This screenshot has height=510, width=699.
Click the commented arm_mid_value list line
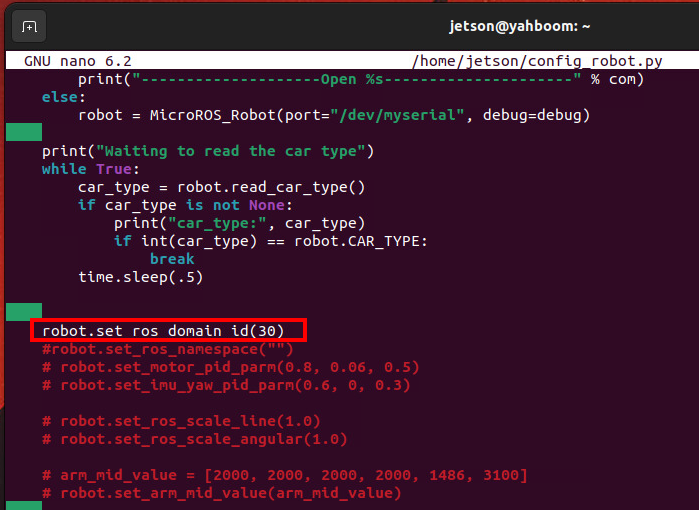tap(284, 475)
